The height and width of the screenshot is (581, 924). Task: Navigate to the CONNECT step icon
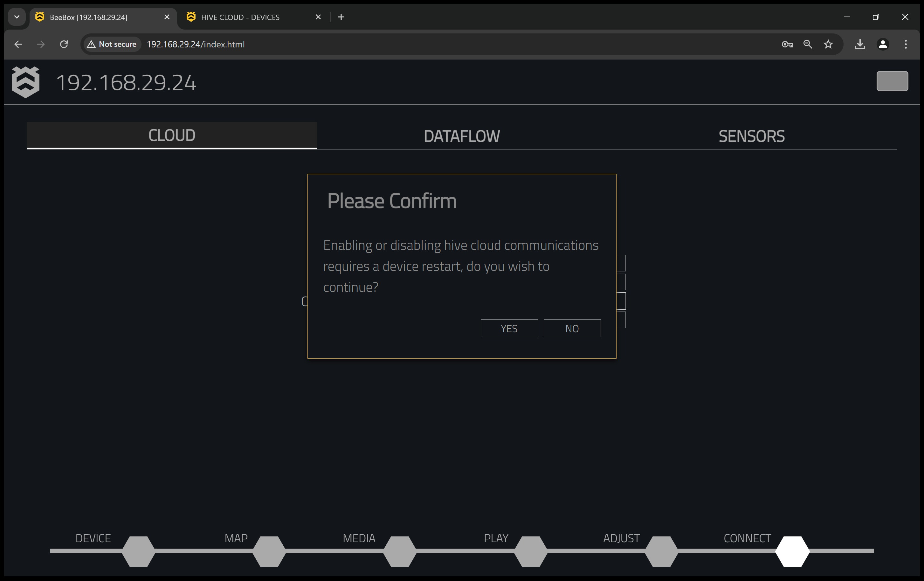pyautogui.click(x=792, y=549)
